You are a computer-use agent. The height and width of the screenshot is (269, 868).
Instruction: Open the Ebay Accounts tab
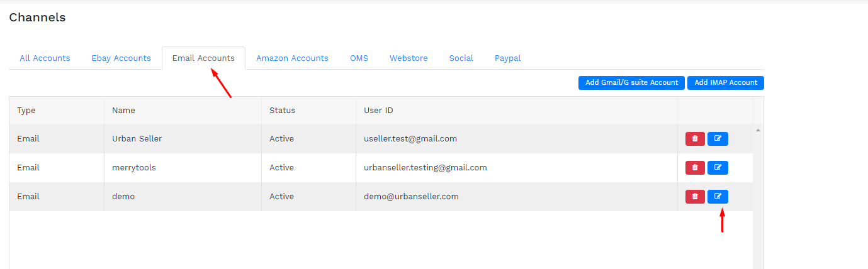[121, 58]
